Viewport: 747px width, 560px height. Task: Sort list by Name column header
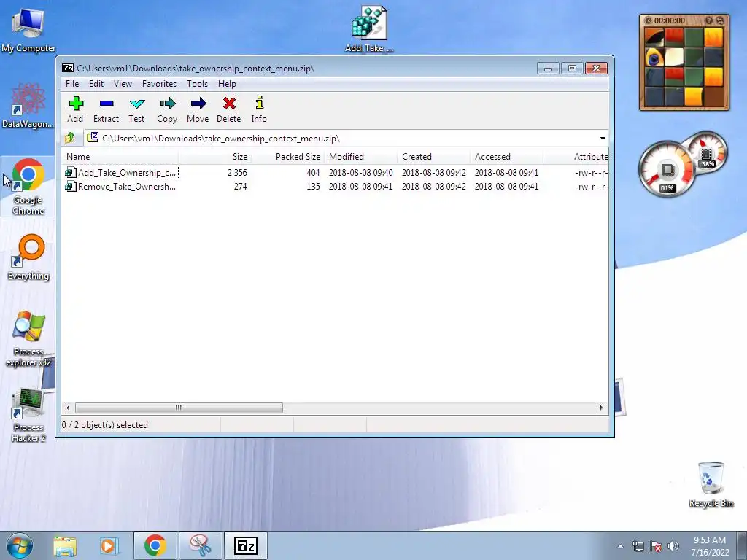click(x=120, y=157)
